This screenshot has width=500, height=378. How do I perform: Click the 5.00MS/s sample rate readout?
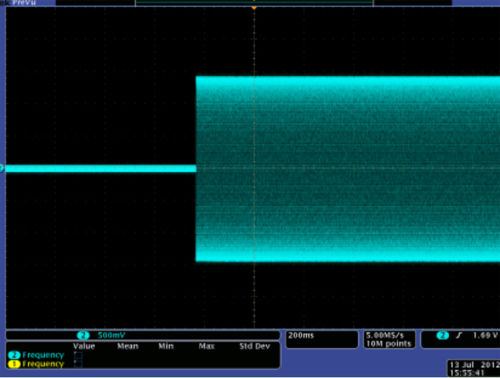(385, 335)
